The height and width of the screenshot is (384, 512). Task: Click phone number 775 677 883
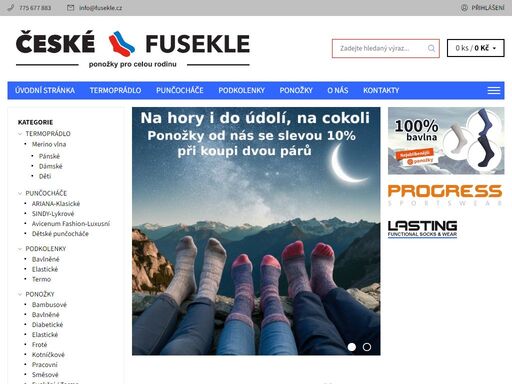click(x=35, y=8)
